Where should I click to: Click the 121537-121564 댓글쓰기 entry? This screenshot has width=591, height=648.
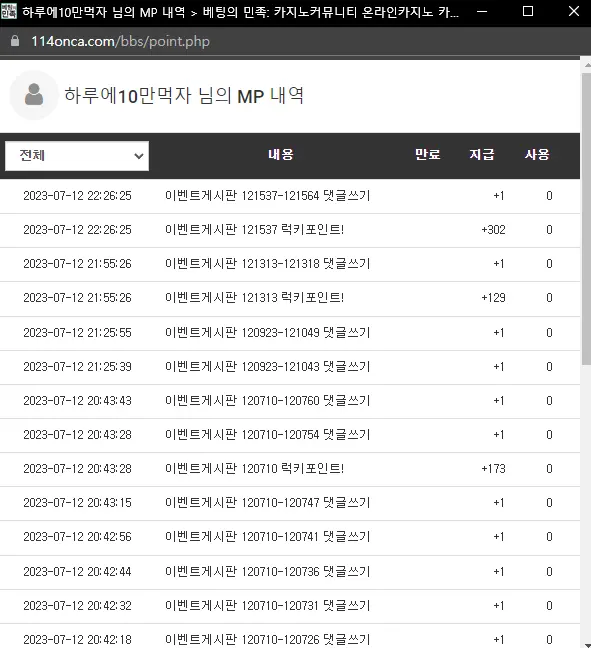tap(267, 195)
